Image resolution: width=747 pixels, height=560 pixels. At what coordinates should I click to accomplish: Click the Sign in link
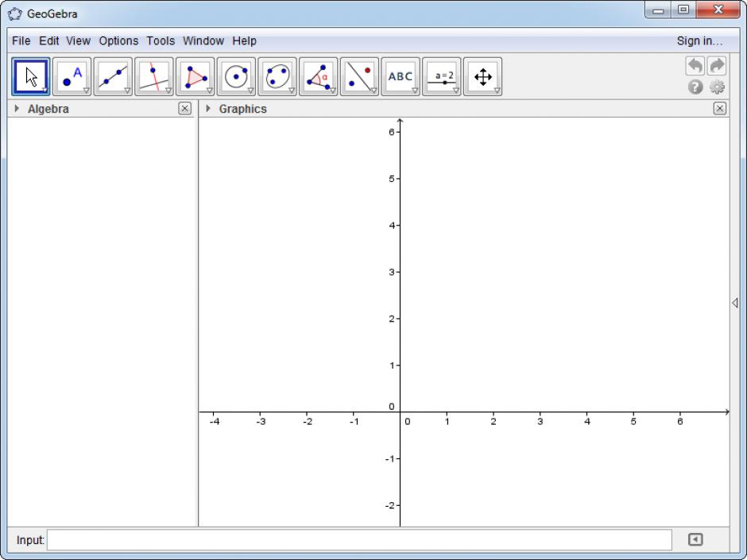[699, 41]
